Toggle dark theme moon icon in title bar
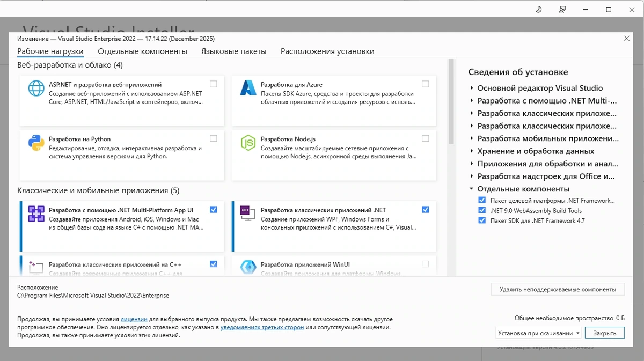Screen dimensions: 644x361 pos(539,9)
